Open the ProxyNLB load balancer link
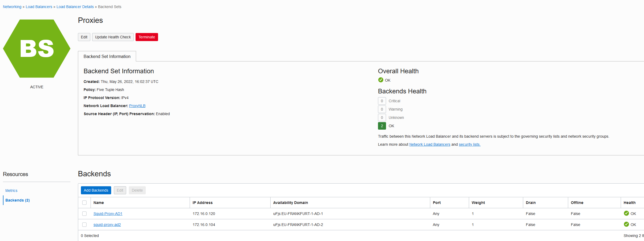This screenshot has width=644, height=241. click(x=137, y=106)
